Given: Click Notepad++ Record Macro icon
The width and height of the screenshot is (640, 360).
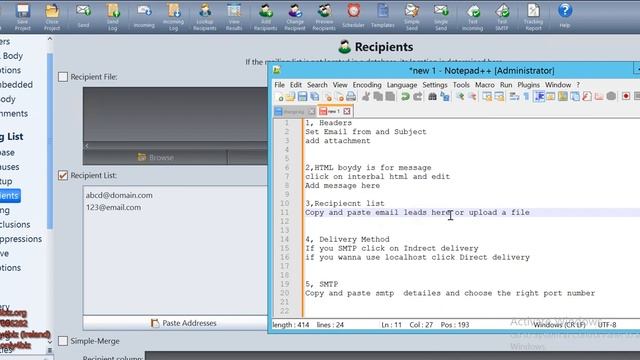Looking at the screenshot, I should pyautogui.click(x=626, y=96).
